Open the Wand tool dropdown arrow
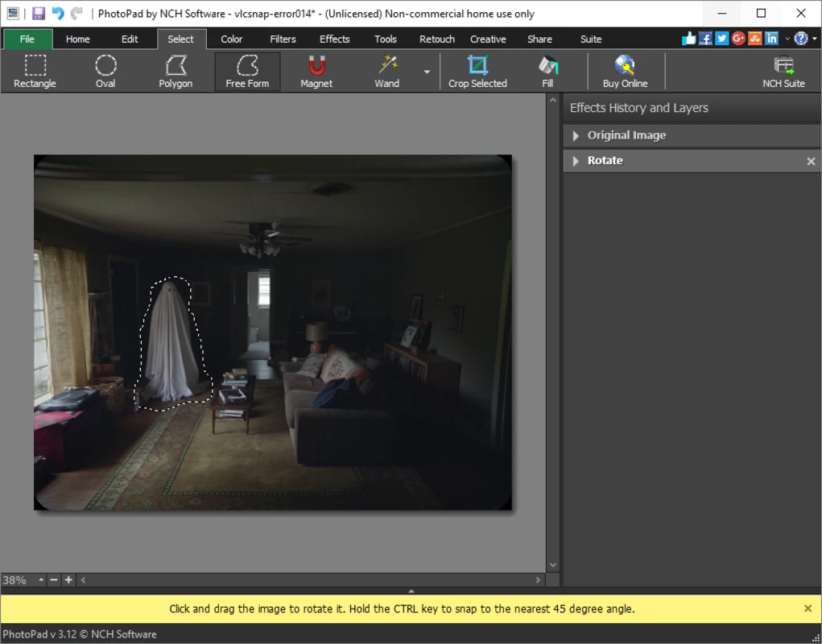The width and height of the screenshot is (822, 644). pos(427,72)
